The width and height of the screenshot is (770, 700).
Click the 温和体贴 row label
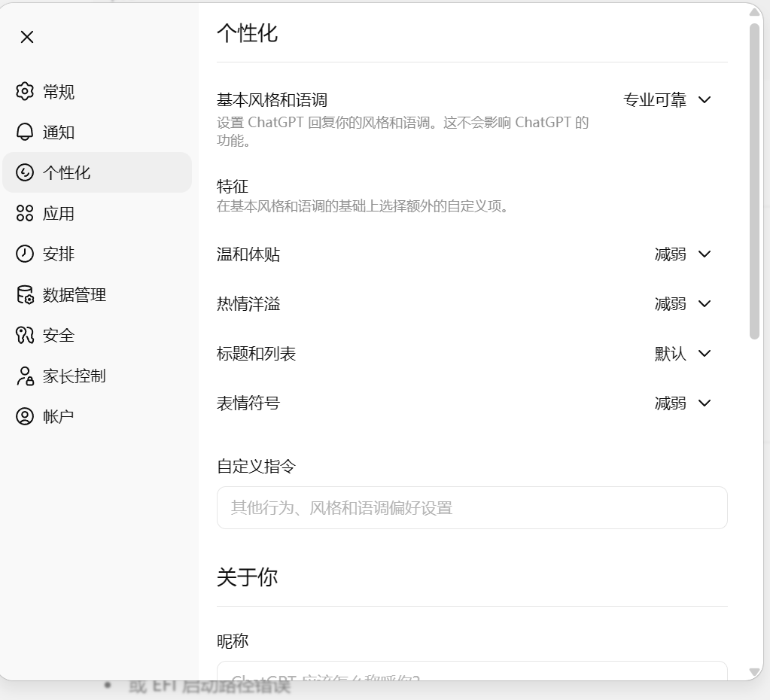(x=248, y=254)
